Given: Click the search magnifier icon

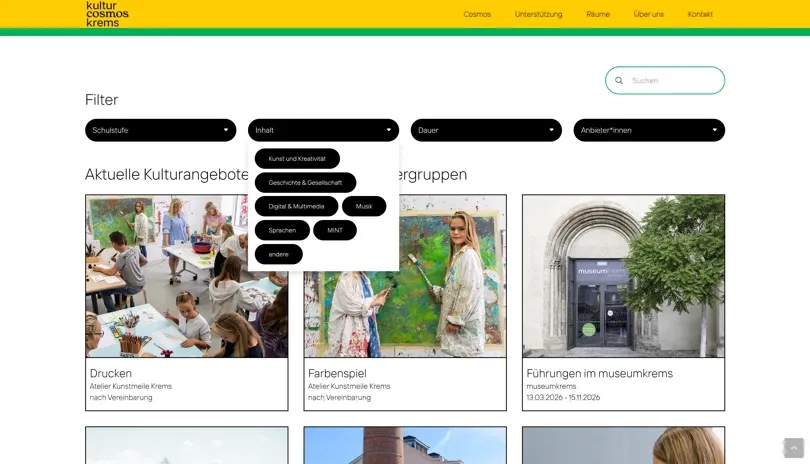Looking at the screenshot, I should pos(619,80).
